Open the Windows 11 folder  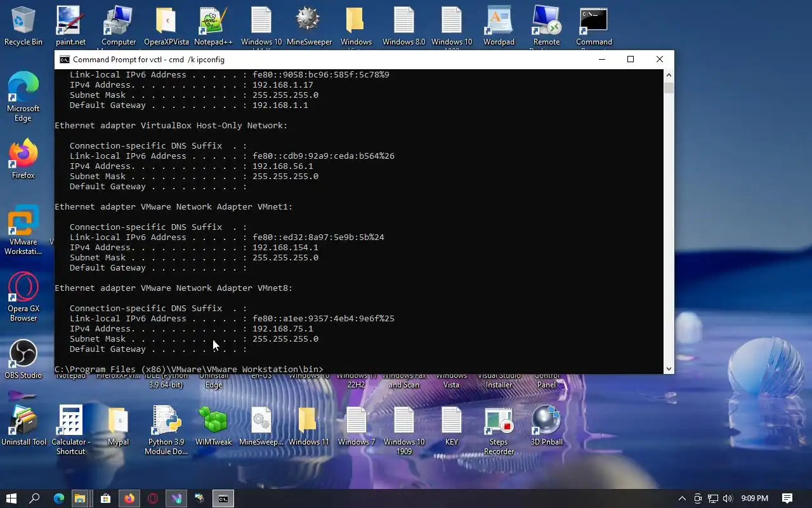coord(309,425)
